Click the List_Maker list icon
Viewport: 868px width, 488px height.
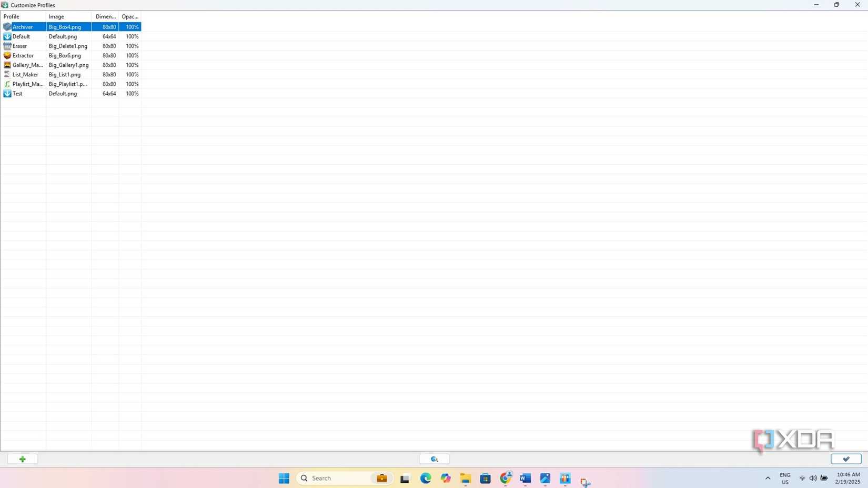[7, 74]
